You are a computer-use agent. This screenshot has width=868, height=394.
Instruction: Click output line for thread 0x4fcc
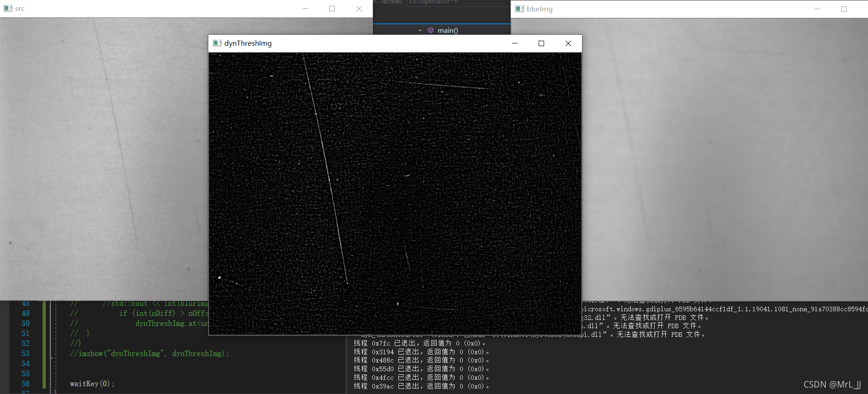coord(421,378)
